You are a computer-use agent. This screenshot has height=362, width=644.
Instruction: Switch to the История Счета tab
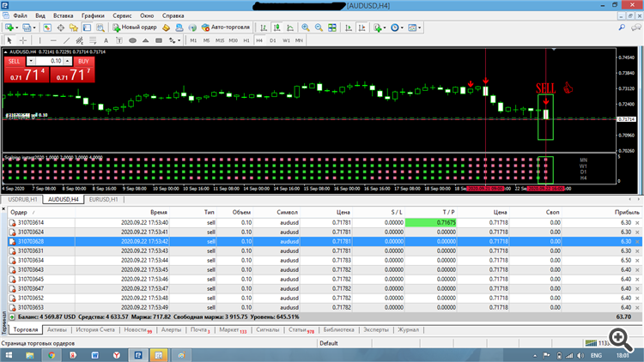[x=94, y=329]
